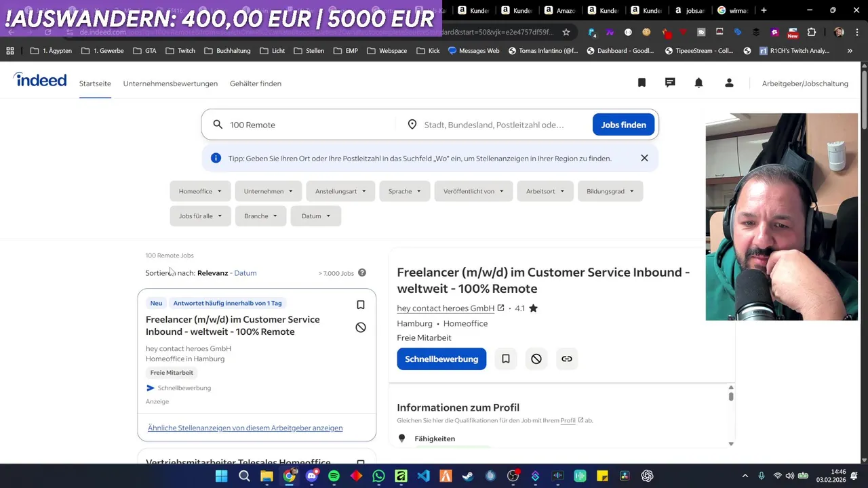
Task: Open Visual Studio Code from taskbar
Action: coord(423,476)
